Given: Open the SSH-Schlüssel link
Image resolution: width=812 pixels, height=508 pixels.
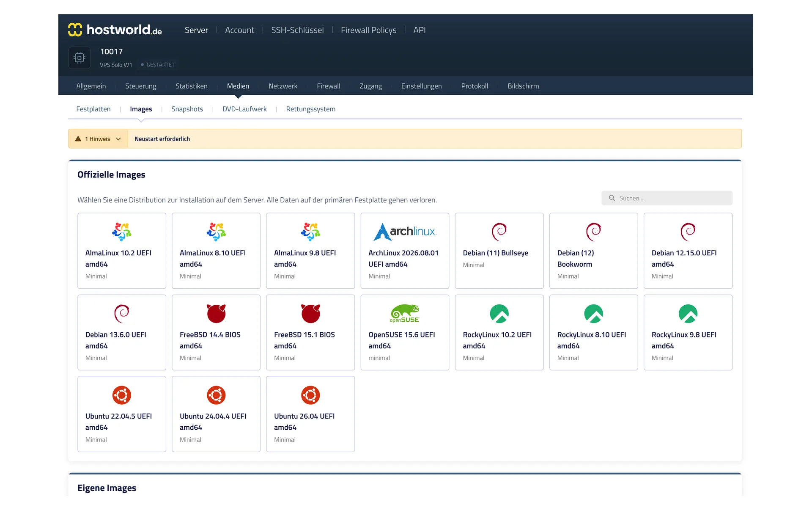Looking at the screenshot, I should point(297,30).
